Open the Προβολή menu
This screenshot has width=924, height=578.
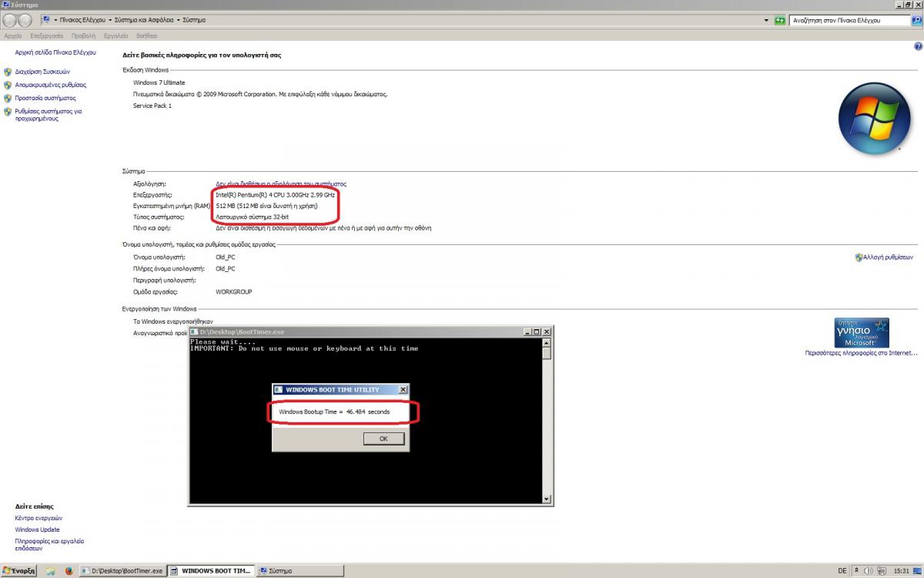(83, 35)
